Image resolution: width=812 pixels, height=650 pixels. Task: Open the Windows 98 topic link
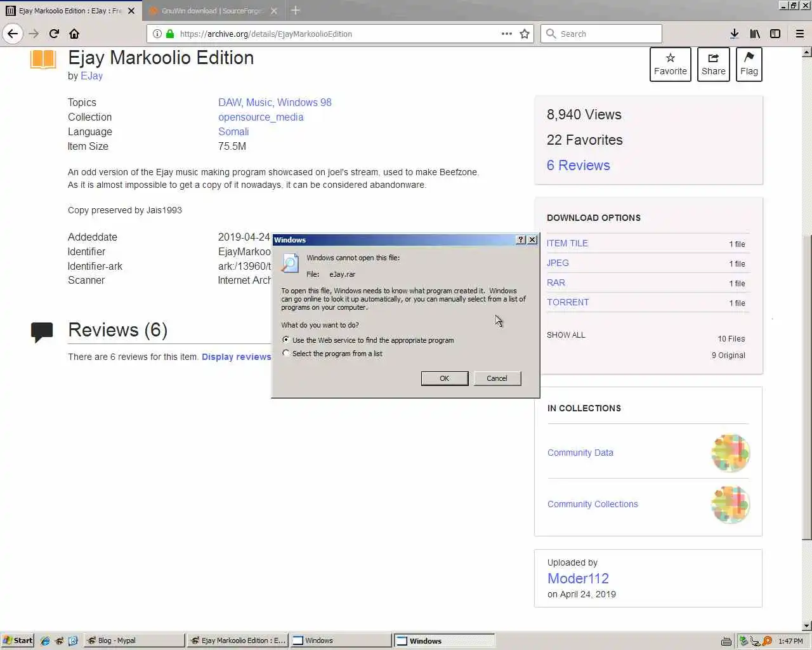point(304,102)
